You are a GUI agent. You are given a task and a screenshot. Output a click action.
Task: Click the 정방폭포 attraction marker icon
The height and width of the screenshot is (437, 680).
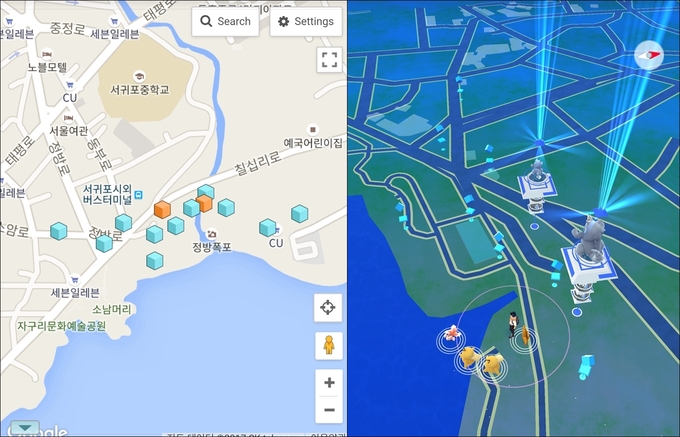pos(212,234)
